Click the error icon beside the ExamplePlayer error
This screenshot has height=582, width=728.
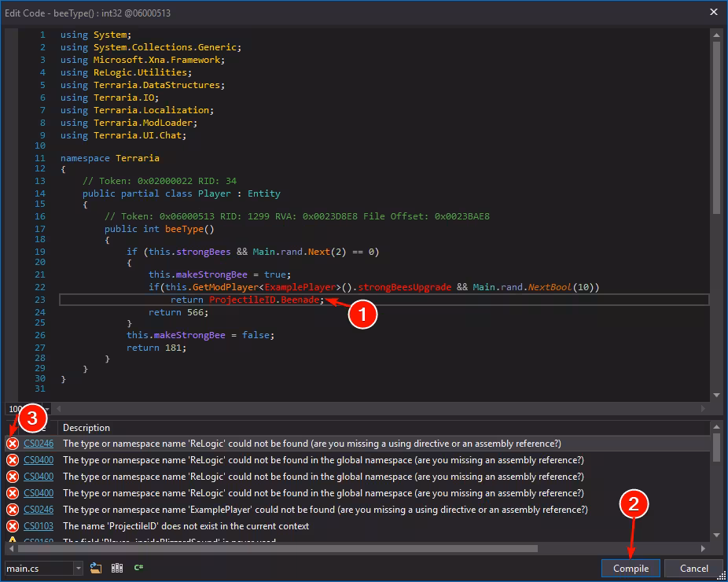point(13,510)
